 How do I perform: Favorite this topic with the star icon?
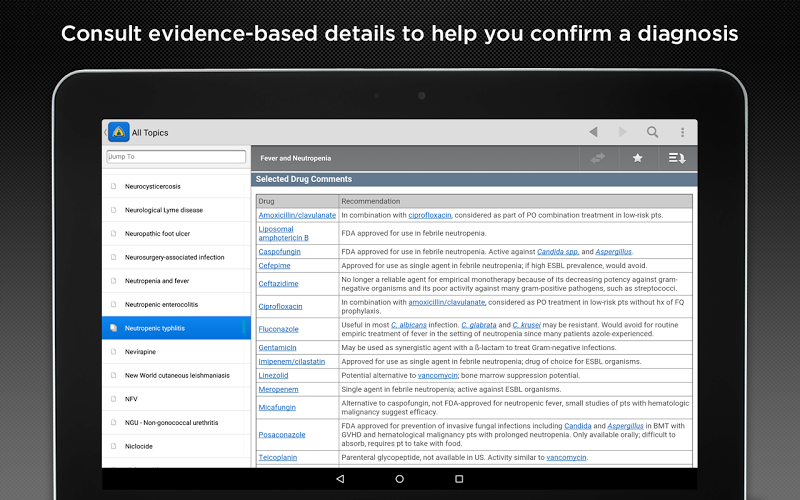[637, 158]
